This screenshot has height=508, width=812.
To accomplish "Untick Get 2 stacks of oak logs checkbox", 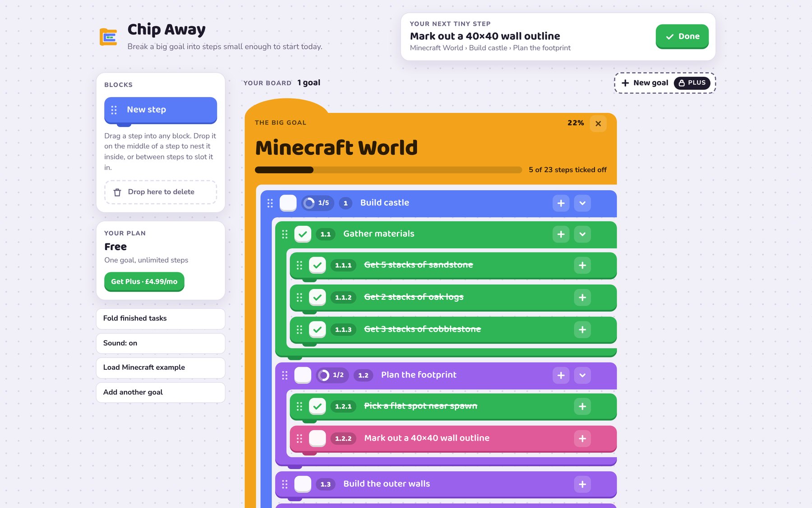I will [318, 298].
